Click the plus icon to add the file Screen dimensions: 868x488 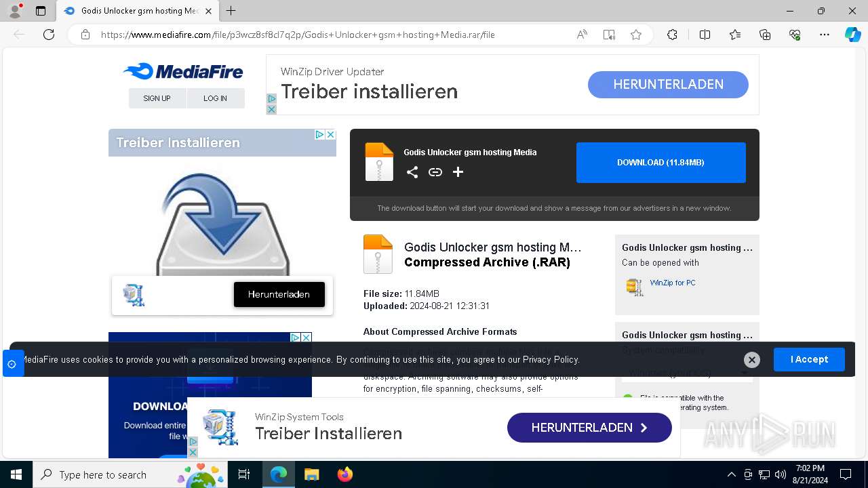(x=458, y=172)
